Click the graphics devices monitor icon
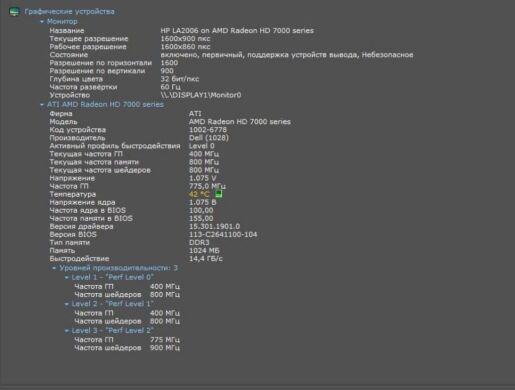515x390 pixels. (14, 12)
